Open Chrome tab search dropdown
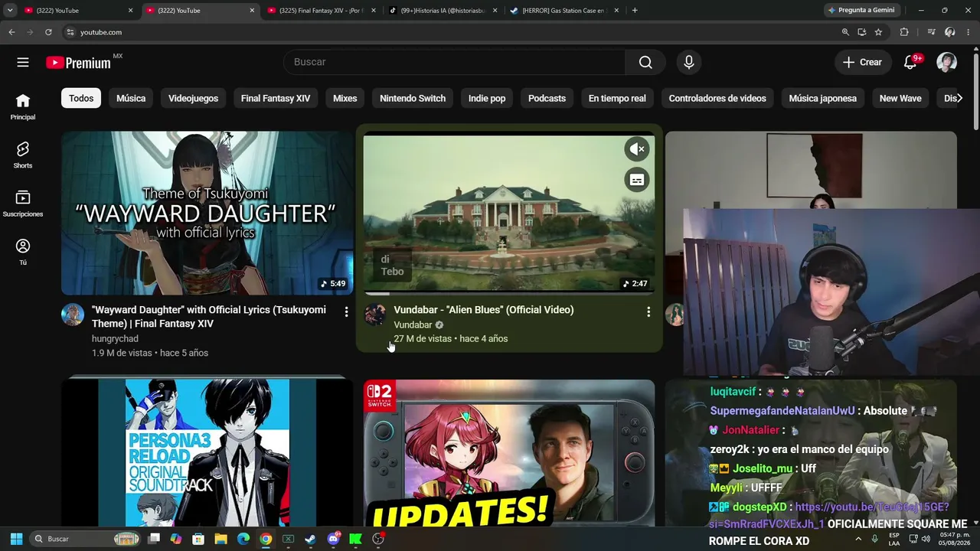Viewport: 980px width, 551px height. (x=10, y=11)
